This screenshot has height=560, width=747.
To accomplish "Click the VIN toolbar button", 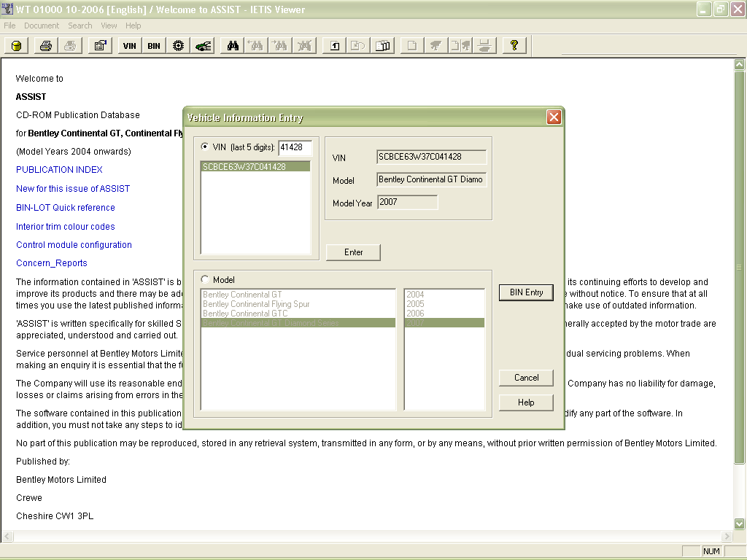I will [x=130, y=46].
